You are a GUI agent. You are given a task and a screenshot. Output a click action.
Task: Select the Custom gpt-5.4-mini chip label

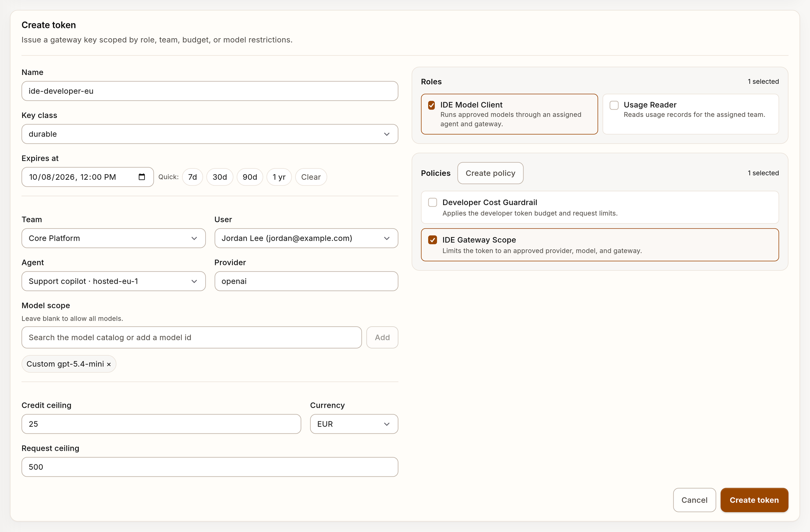point(65,364)
